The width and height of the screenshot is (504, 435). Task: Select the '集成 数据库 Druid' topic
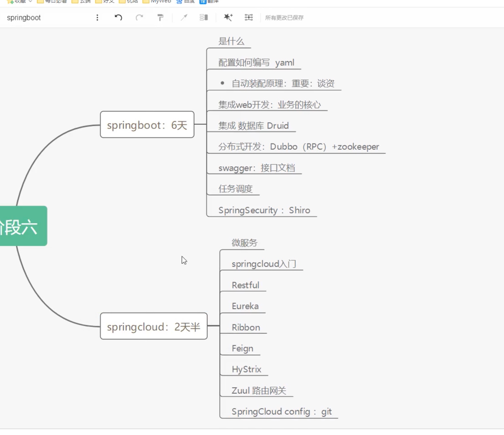click(x=253, y=126)
